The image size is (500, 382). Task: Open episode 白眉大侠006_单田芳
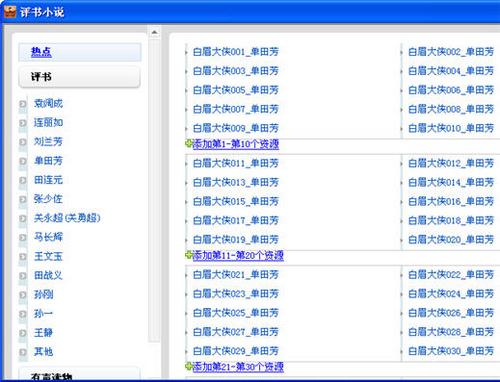451,90
